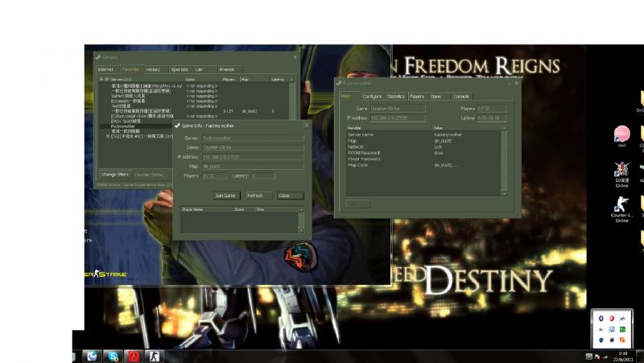Click the Value column header
The image size is (644, 363).
pos(467,128)
